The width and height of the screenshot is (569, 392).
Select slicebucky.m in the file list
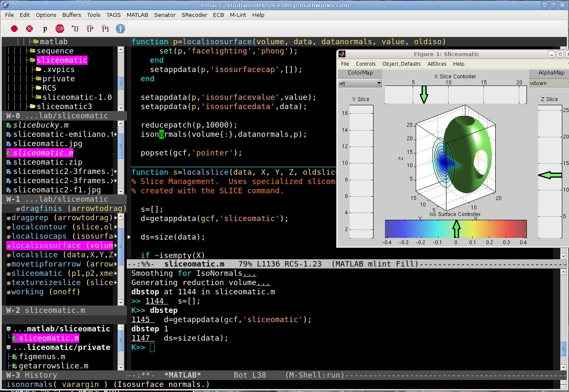(40, 125)
